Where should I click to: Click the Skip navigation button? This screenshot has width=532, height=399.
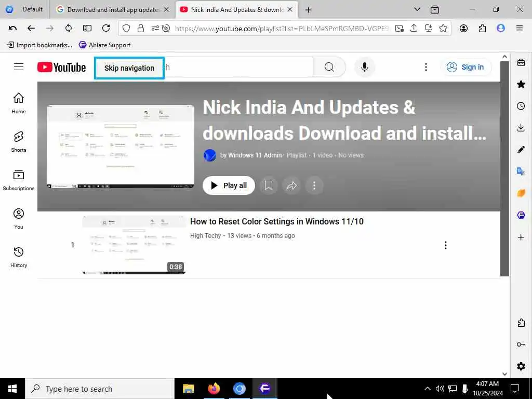coord(129,68)
